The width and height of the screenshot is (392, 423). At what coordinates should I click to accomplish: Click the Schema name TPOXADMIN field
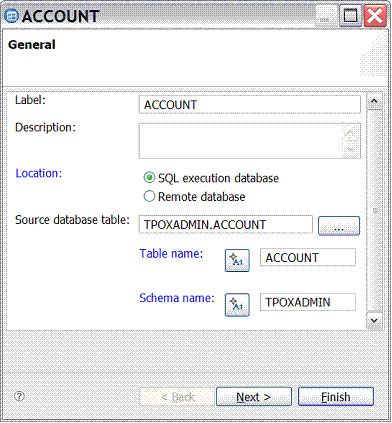click(308, 302)
